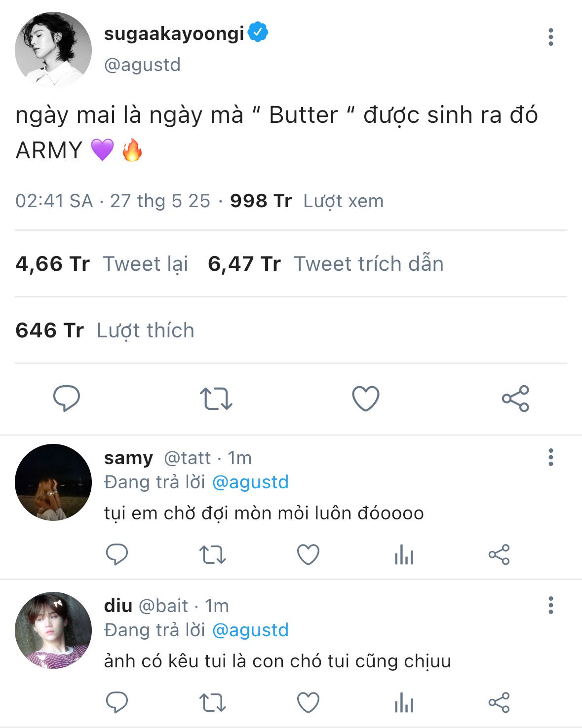The width and height of the screenshot is (582, 728).
Task: Open more options for main tweet
Action: 550,37
